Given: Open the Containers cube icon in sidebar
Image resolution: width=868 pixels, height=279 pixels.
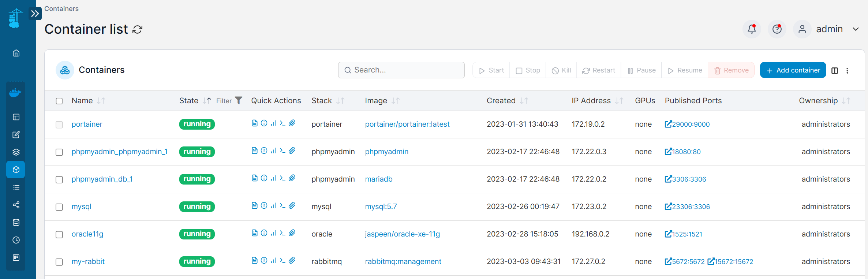Looking at the screenshot, I should point(16,170).
